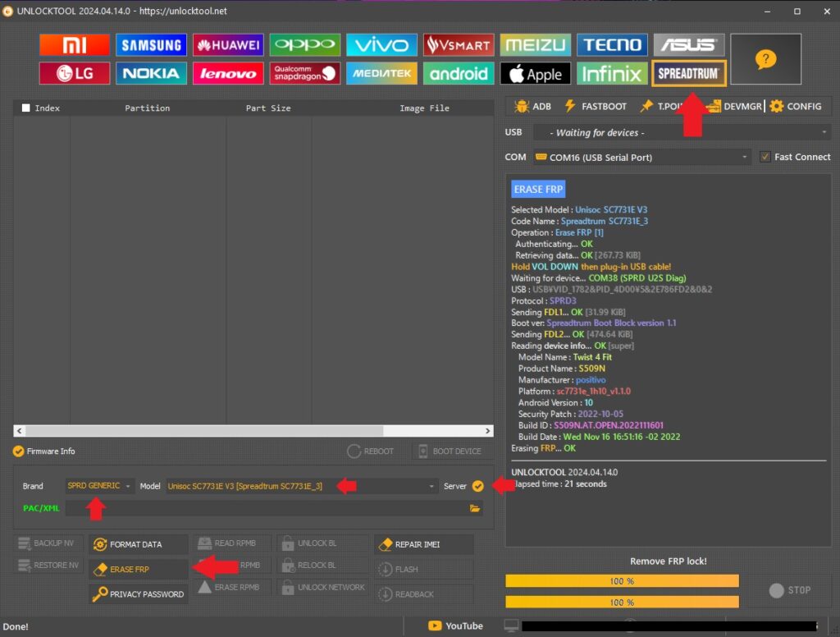Click the Mediatek brand logo
The height and width of the screenshot is (637, 840).
point(381,74)
